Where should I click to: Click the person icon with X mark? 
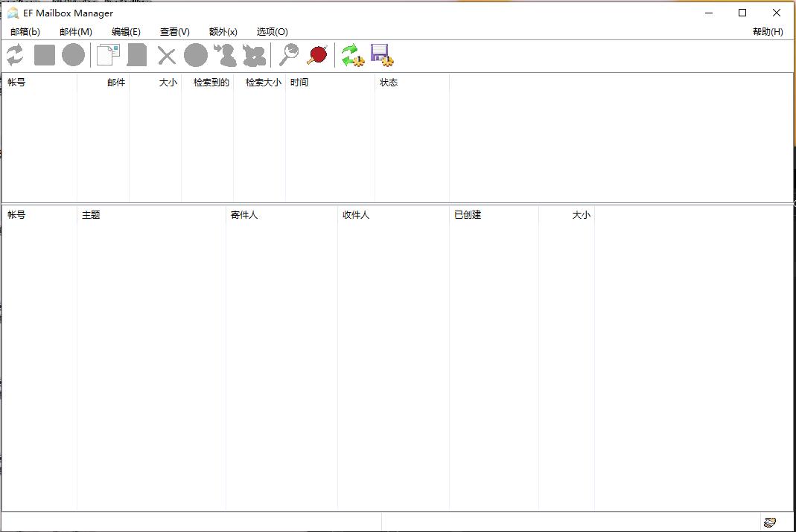point(253,55)
